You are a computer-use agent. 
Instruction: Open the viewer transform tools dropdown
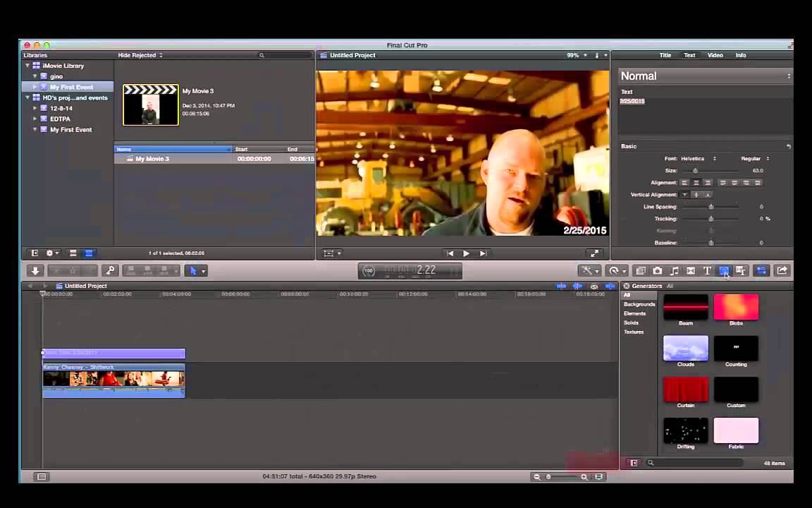click(332, 253)
